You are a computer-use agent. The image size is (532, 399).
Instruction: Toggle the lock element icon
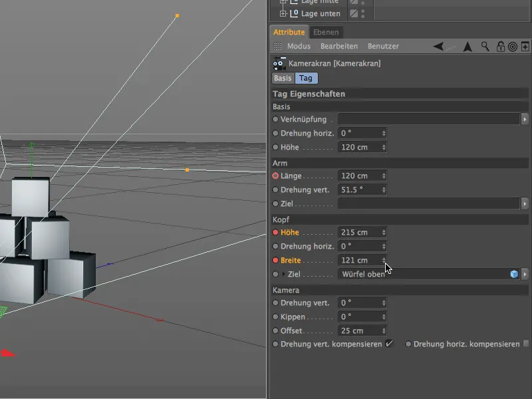tap(501, 47)
